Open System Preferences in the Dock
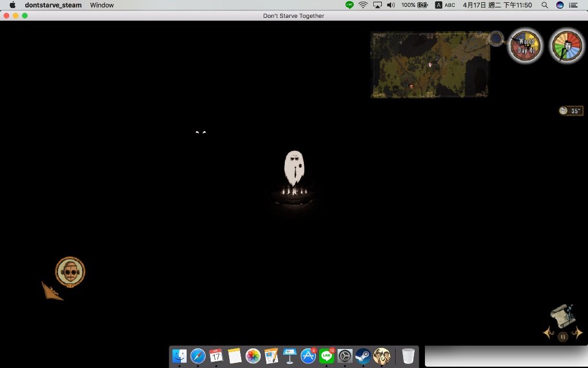This screenshot has width=588, height=368. [345, 355]
